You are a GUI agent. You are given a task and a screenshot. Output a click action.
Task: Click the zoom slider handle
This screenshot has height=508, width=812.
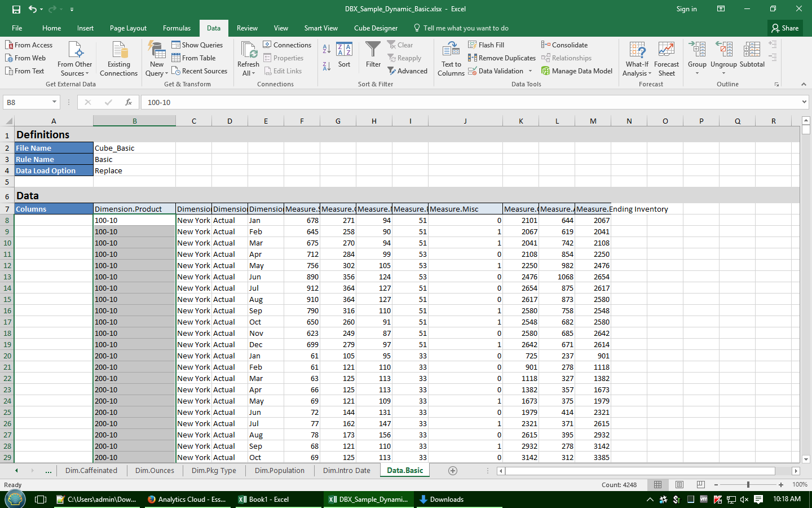pyautogui.click(x=748, y=485)
